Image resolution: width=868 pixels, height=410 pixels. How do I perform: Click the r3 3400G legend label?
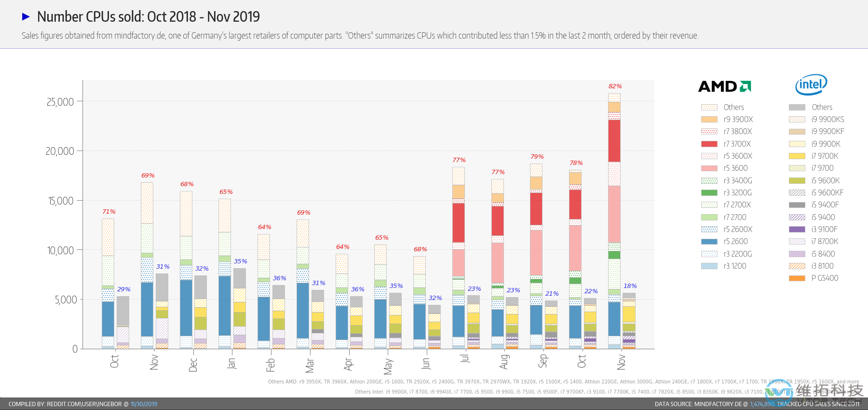click(x=738, y=180)
